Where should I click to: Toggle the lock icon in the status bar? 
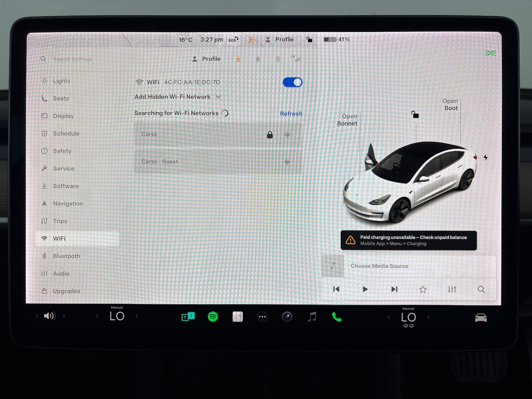point(309,39)
